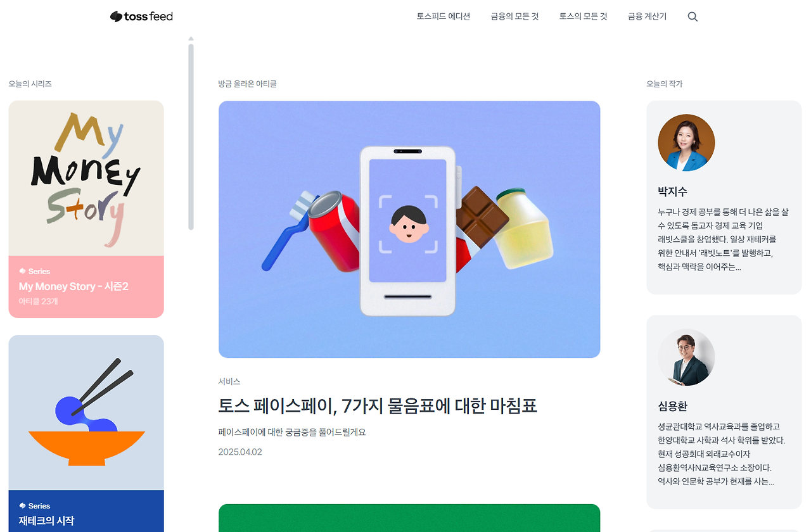Open My Money Story - 시즌2 title
Viewport: 811px width, 532px height.
pyautogui.click(x=73, y=286)
